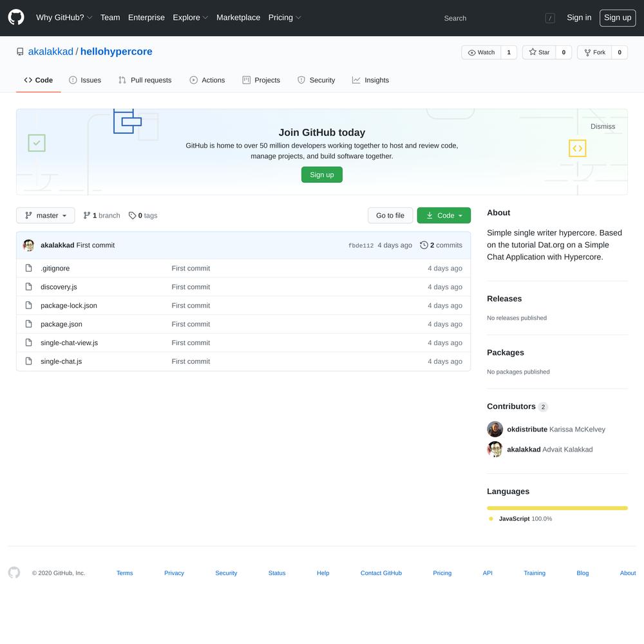This screenshot has height=644, width=644.
Task: Click akalakkad's avatar in the latest commit row
Action: coord(28,245)
